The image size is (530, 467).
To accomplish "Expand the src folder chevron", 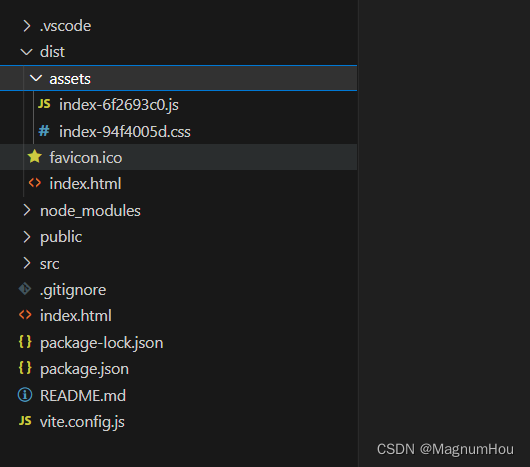I will (x=27, y=263).
